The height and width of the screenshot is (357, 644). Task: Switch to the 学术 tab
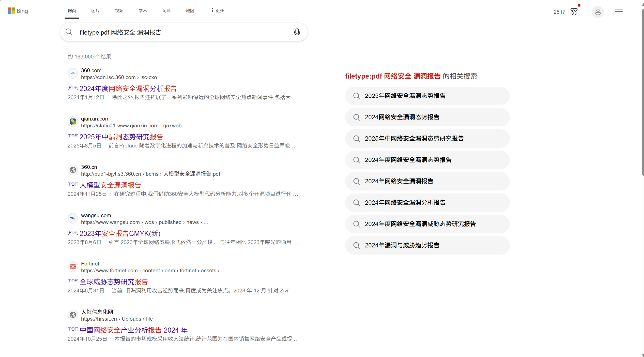click(x=142, y=11)
